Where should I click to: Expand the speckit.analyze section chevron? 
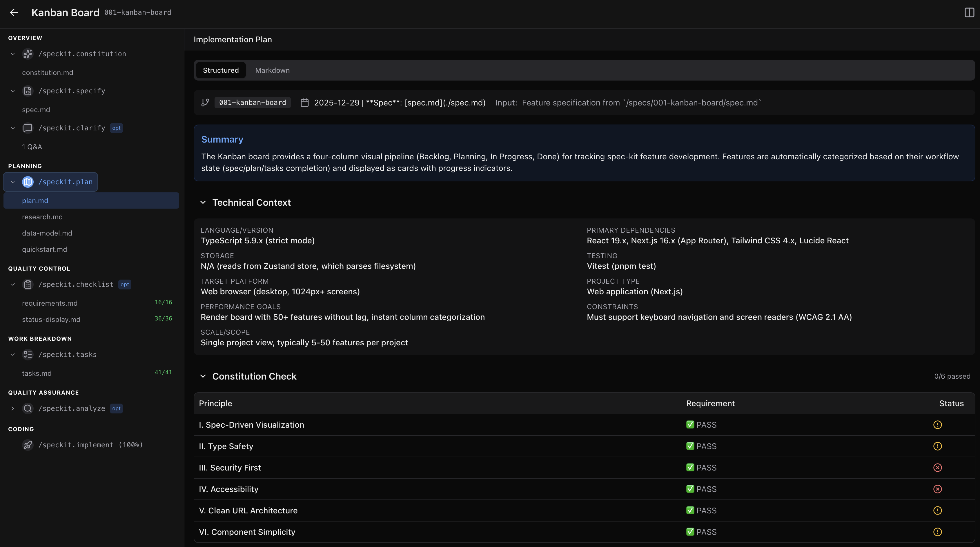[x=12, y=408]
